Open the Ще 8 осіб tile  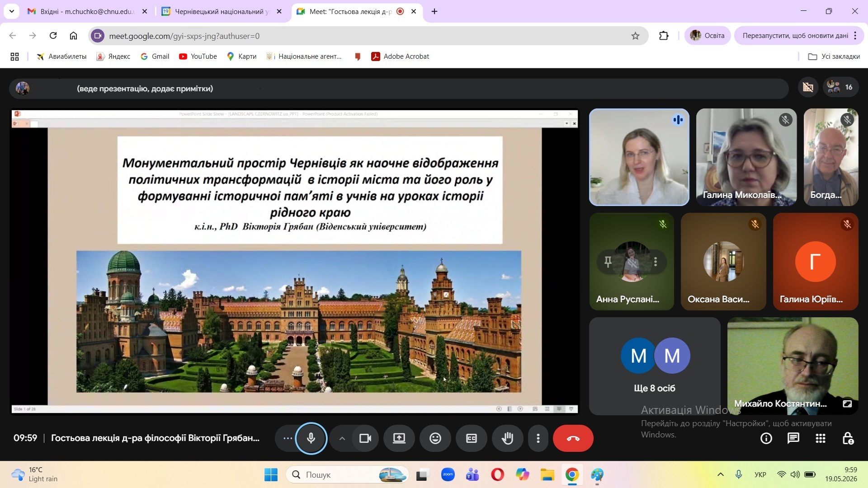[654, 366]
